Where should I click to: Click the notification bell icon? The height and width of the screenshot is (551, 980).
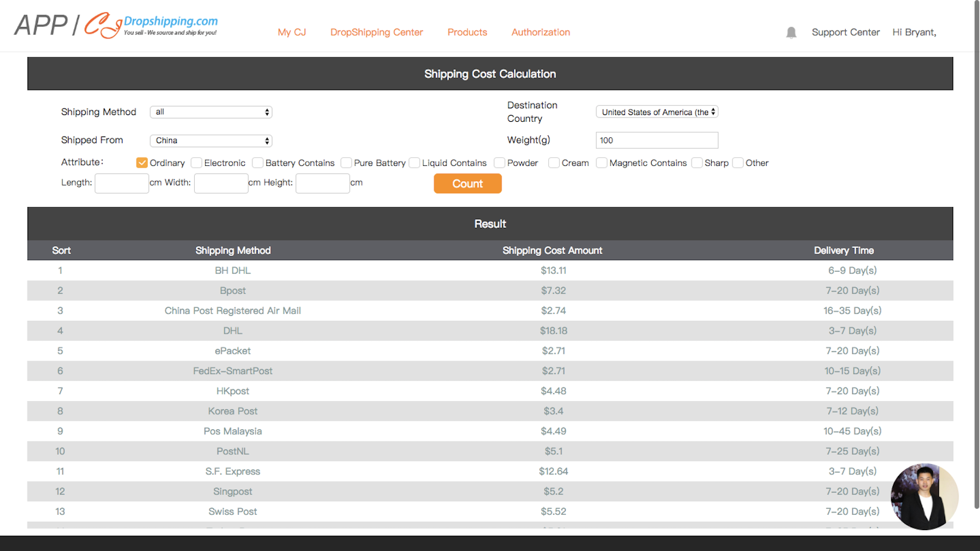pos(791,32)
